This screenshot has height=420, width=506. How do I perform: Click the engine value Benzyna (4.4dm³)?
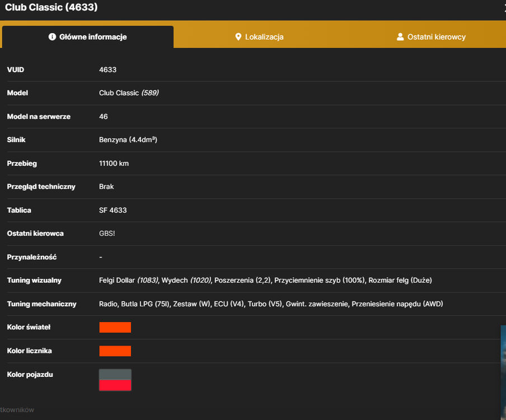(x=128, y=140)
